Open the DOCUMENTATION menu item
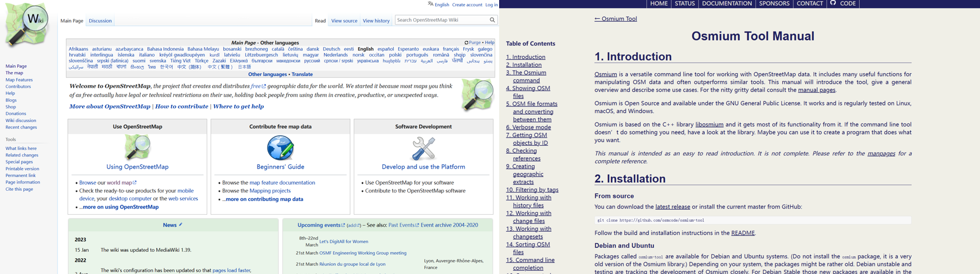Screen dimensions: 980x274 [727, 3]
